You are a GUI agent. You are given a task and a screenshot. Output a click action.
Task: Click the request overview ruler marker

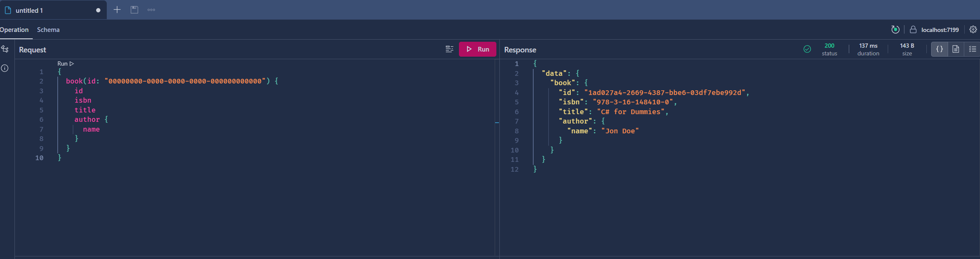tap(497, 123)
